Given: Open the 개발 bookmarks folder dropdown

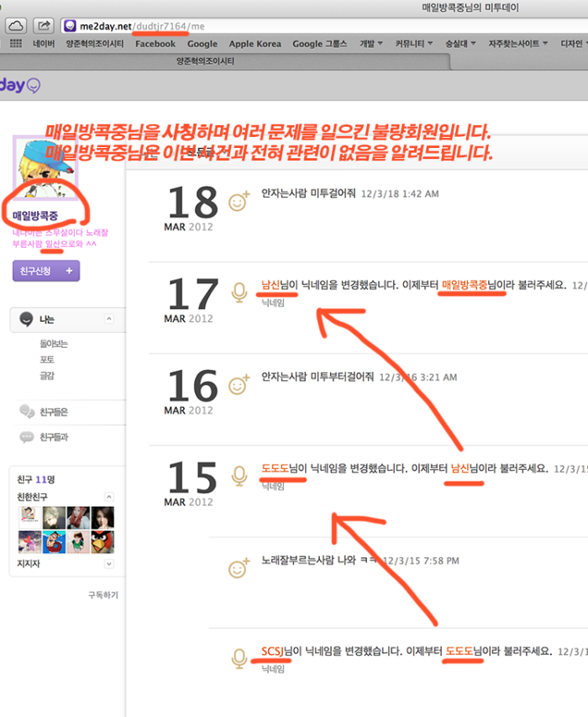Looking at the screenshot, I should [371, 44].
